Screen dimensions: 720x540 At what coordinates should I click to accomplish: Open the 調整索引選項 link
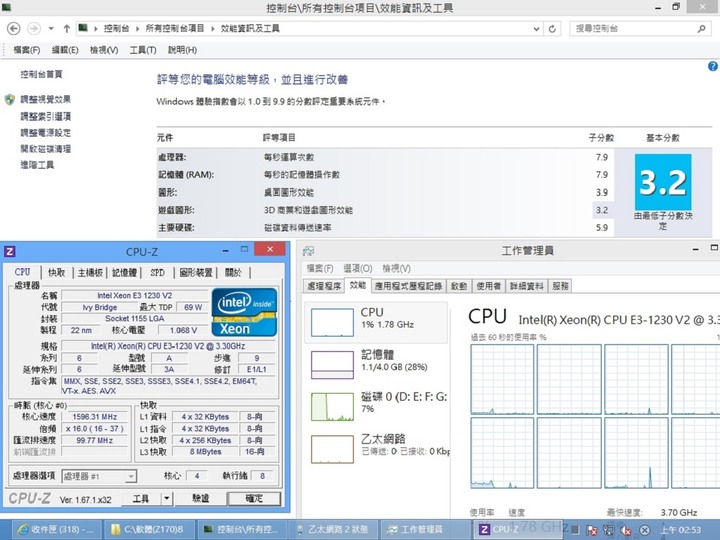click(45, 116)
